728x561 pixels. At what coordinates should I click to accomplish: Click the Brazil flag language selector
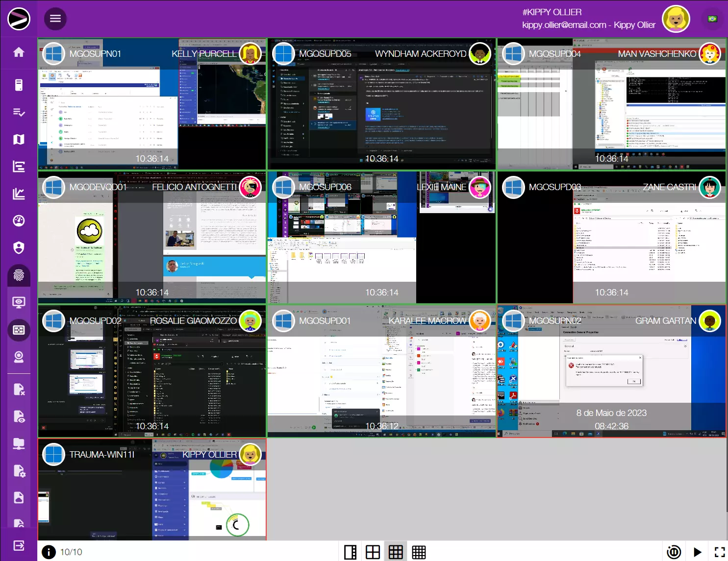point(712,19)
